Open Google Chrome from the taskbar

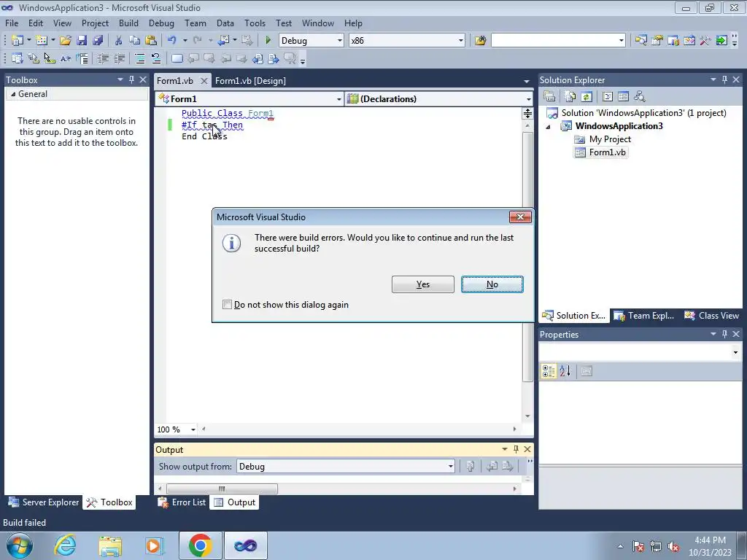200,545
